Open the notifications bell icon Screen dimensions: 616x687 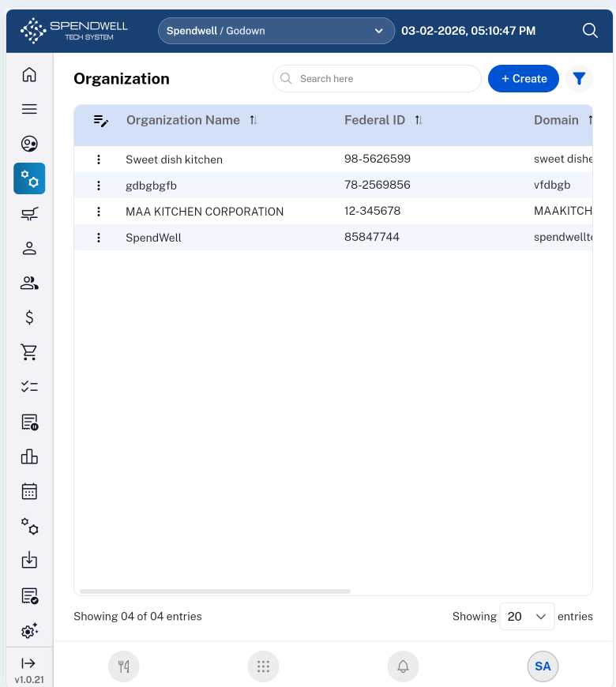point(403,666)
